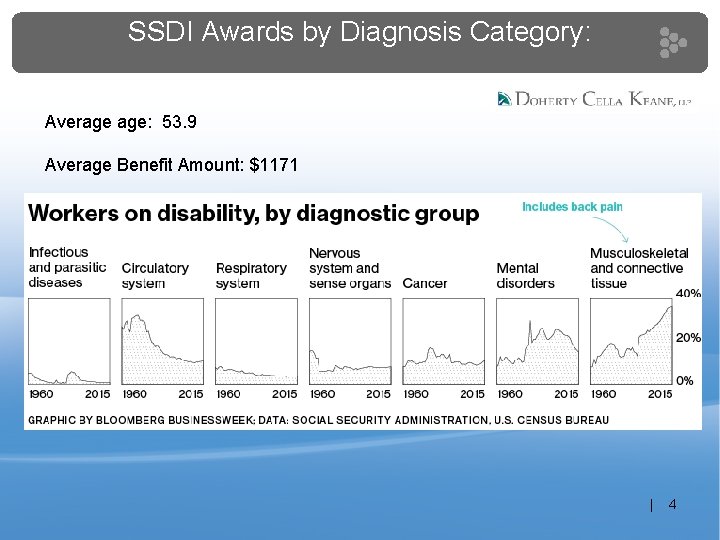Click the SSDI Awards by Diagnosis Category title
This screenshot has height=540, width=720.
point(359,32)
